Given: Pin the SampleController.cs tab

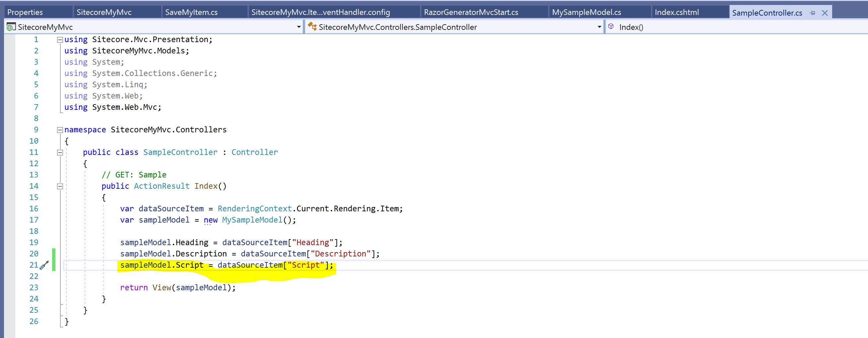Looking at the screenshot, I should [812, 13].
